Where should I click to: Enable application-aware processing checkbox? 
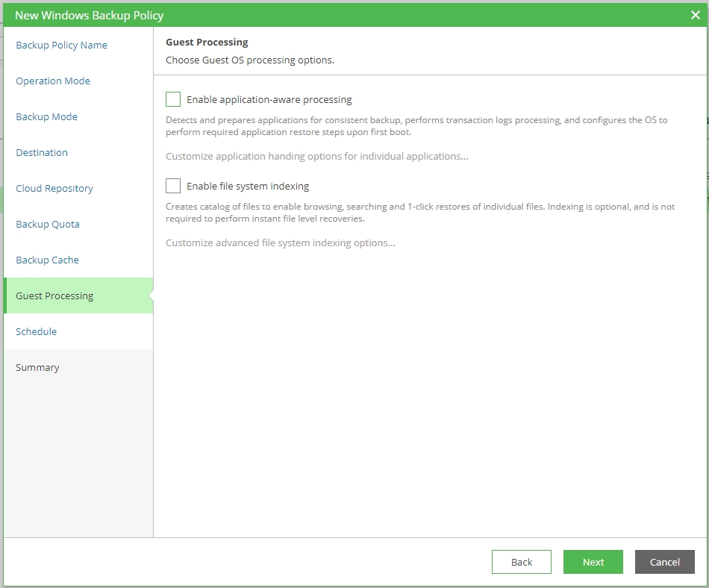click(173, 99)
